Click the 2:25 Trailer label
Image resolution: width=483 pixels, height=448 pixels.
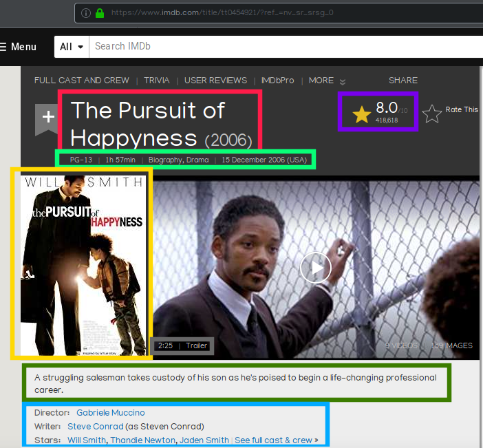(x=182, y=345)
